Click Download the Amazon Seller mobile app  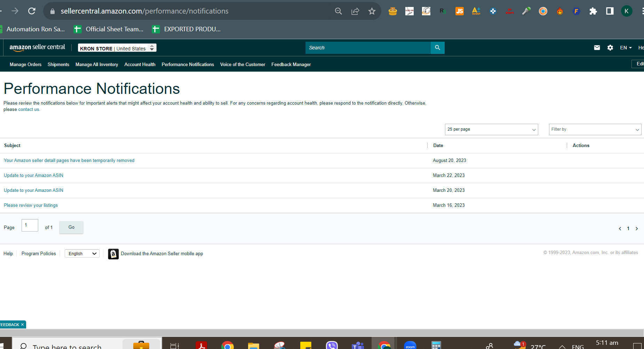162,254
